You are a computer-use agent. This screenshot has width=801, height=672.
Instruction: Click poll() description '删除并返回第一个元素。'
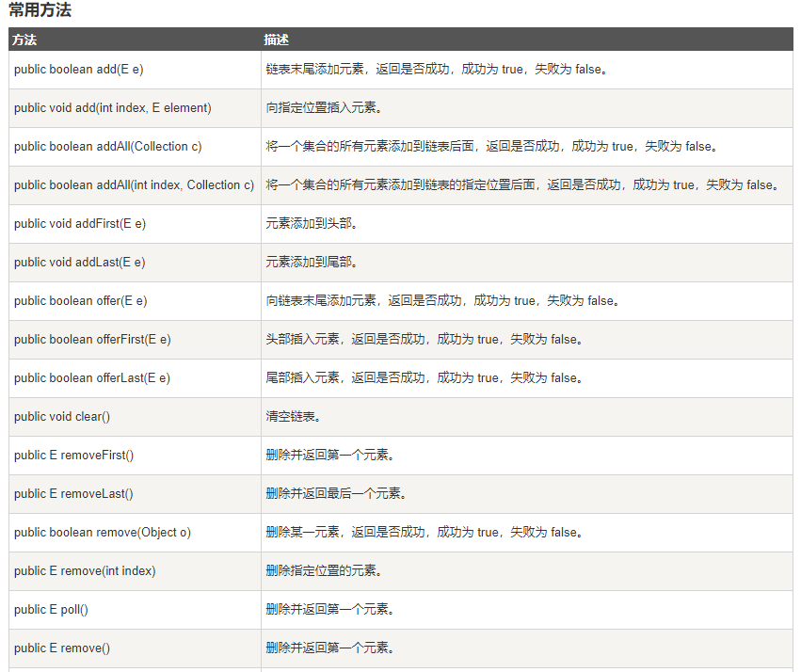click(330, 610)
